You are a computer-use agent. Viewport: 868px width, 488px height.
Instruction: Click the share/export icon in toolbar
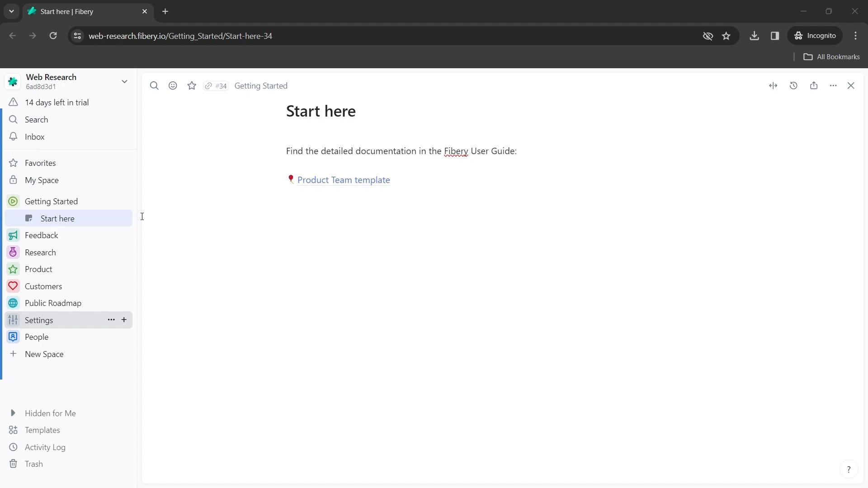tap(814, 85)
